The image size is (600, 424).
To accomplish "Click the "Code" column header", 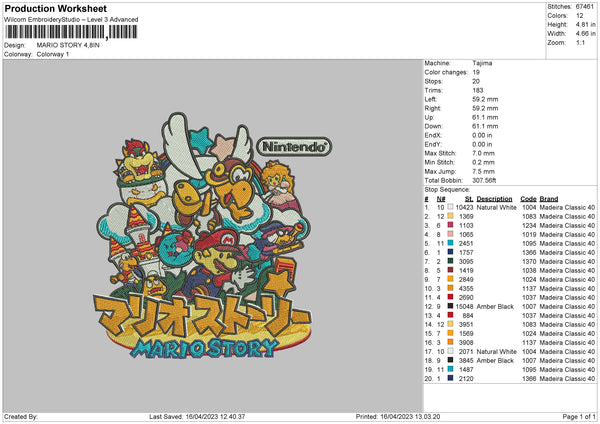I will click(528, 199).
